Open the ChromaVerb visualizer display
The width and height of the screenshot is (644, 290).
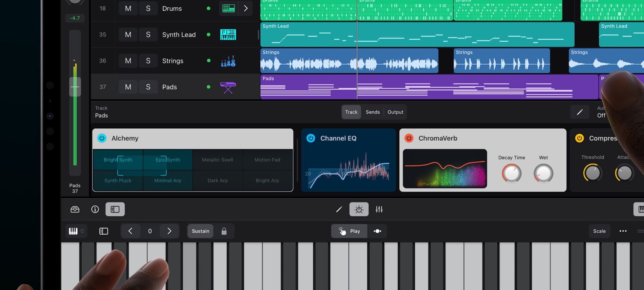click(445, 169)
